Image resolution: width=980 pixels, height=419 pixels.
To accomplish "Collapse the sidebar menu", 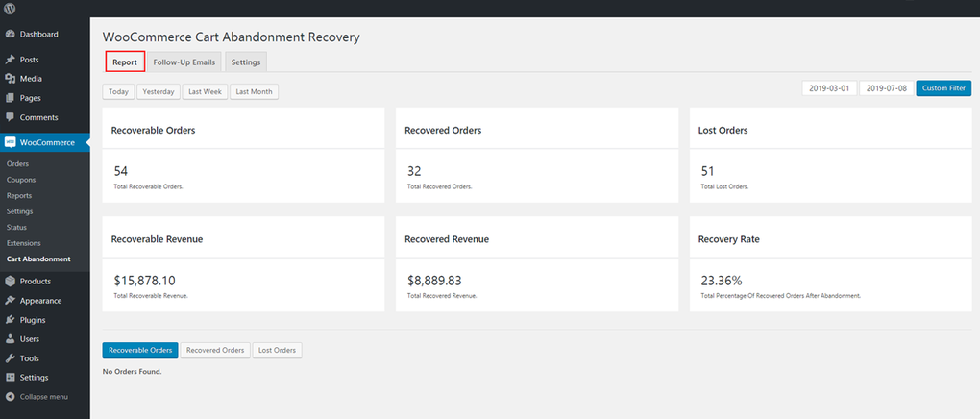I will click(x=37, y=397).
